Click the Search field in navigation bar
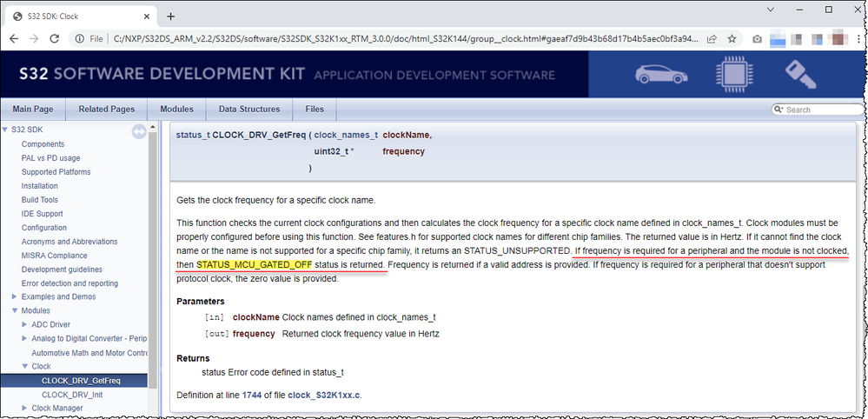This screenshot has height=419, width=868. (825, 110)
